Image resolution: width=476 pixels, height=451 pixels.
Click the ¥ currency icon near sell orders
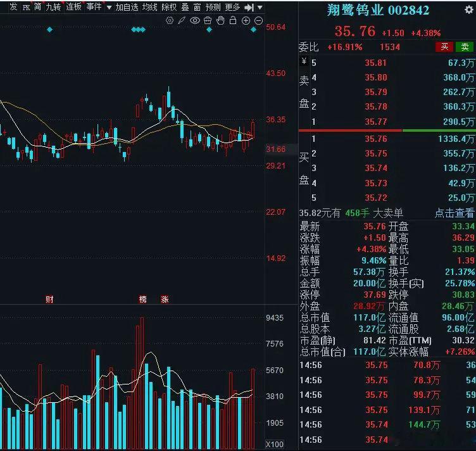click(304, 61)
